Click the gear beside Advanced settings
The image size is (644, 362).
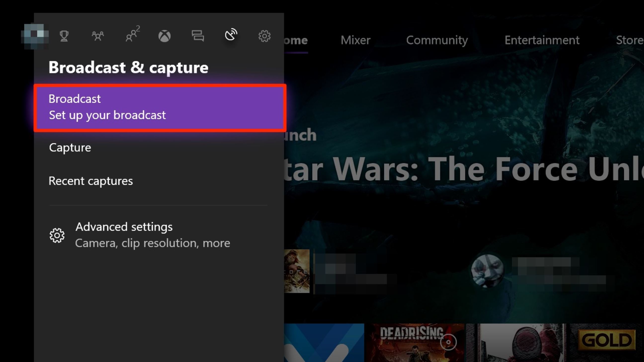[x=57, y=235]
